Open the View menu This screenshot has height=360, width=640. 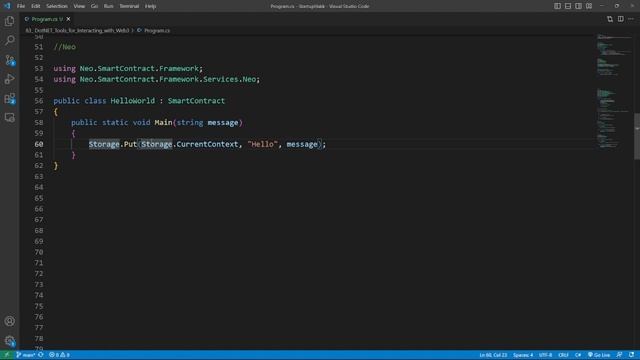coord(79,6)
